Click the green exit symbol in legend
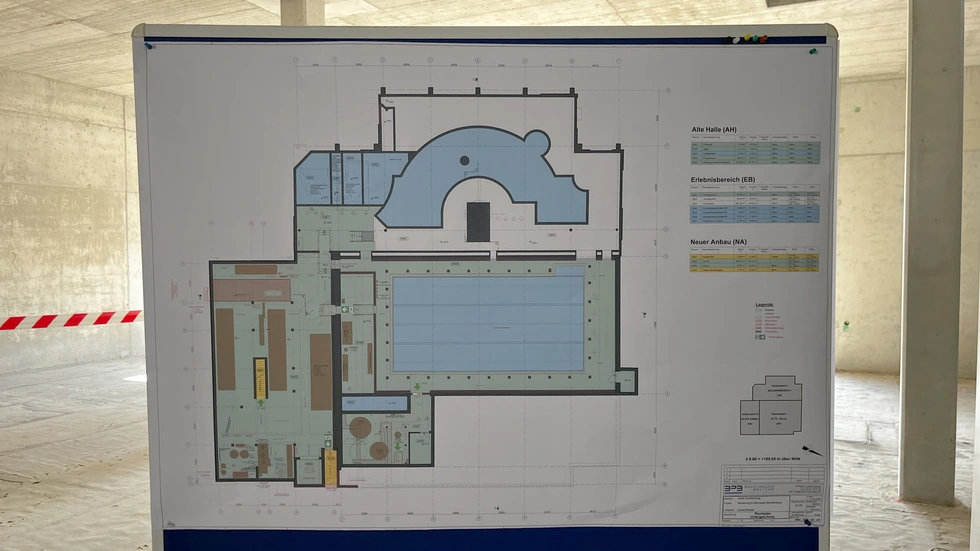Screen dimensions: 980x551 [x=760, y=338]
